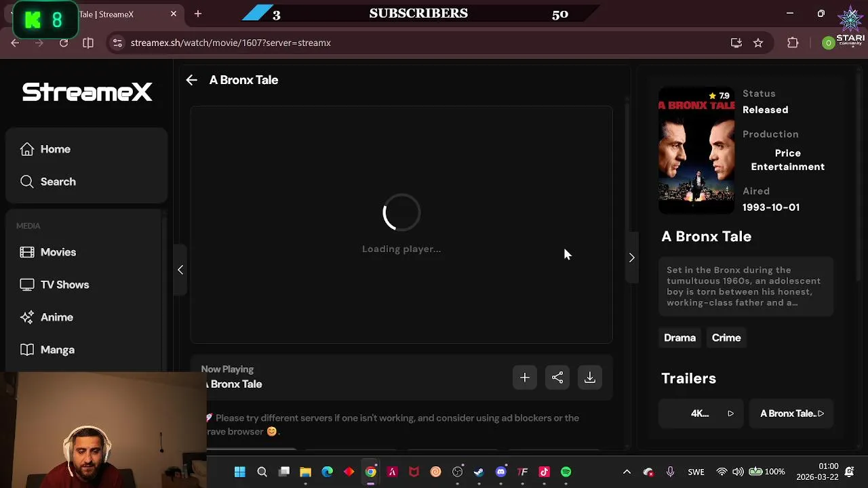The image size is (868, 488).
Task: Go back using the arrow beside A Bronx Tale title
Action: pyautogui.click(x=191, y=80)
